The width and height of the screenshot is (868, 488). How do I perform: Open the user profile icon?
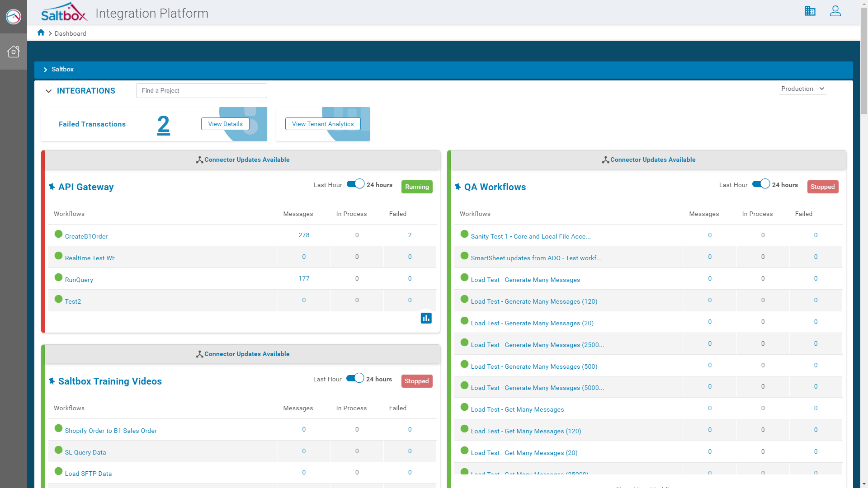835,11
